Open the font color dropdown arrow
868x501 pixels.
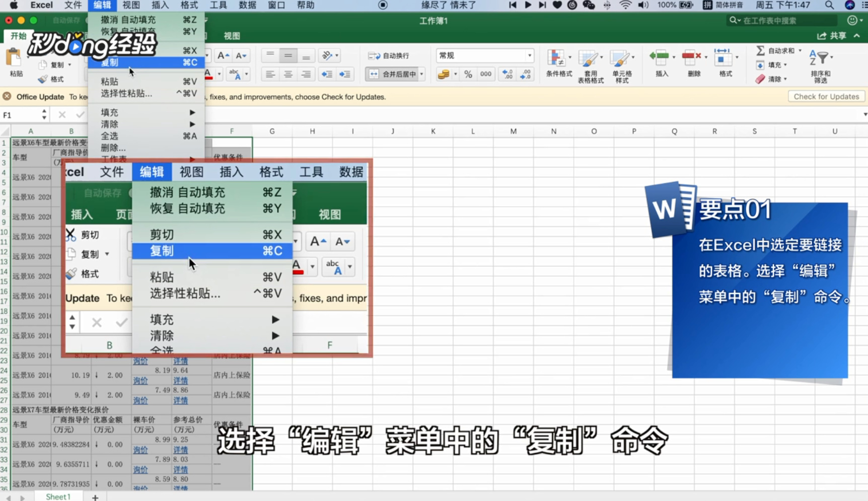tap(219, 74)
